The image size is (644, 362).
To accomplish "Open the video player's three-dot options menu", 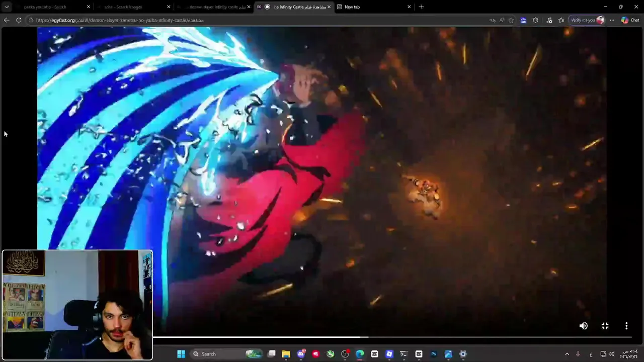I will (626, 326).
